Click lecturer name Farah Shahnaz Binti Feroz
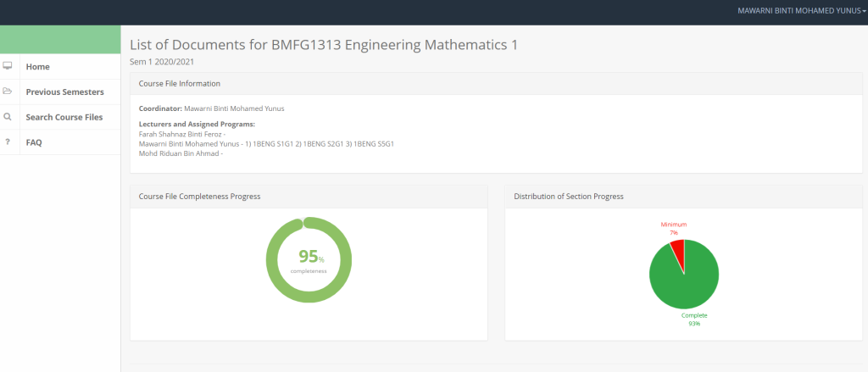The image size is (868, 372). 179,134
